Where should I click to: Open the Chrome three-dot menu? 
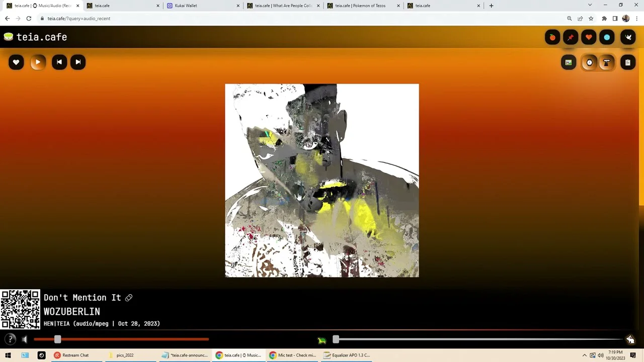click(x=636, y=19)
